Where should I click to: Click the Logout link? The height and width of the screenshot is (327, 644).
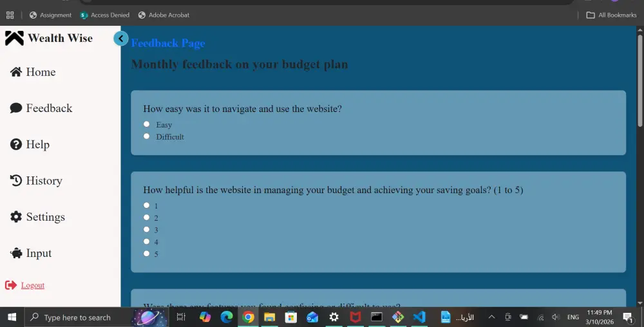point(32,285)
